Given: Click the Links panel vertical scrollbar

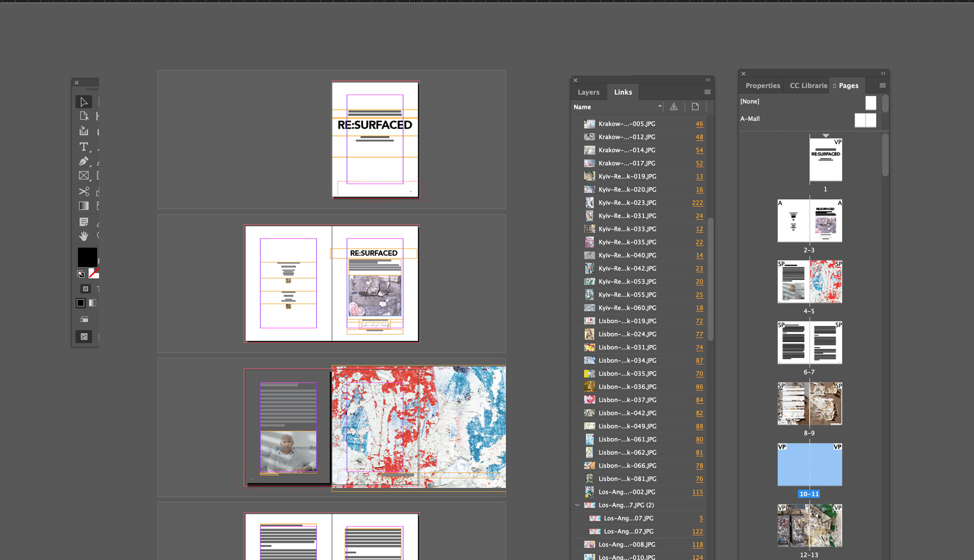Looking at the screenshot, I should pos(711,280).
